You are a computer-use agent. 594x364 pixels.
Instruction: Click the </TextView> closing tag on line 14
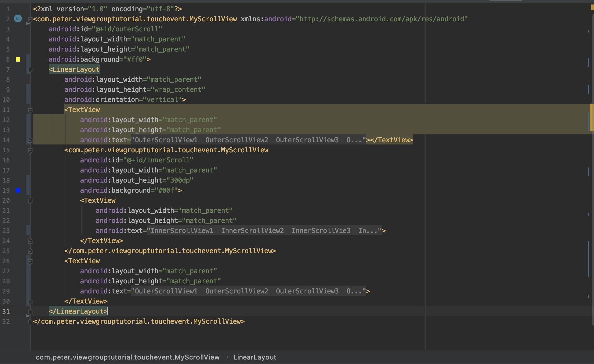tap(392, 140)
